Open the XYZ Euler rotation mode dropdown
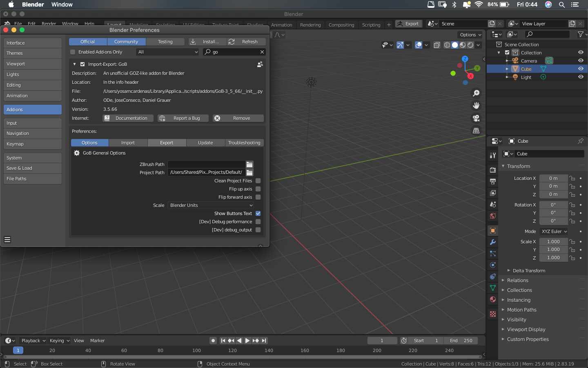The width and height of the screenshot is (588, 368). pos(554,231)
